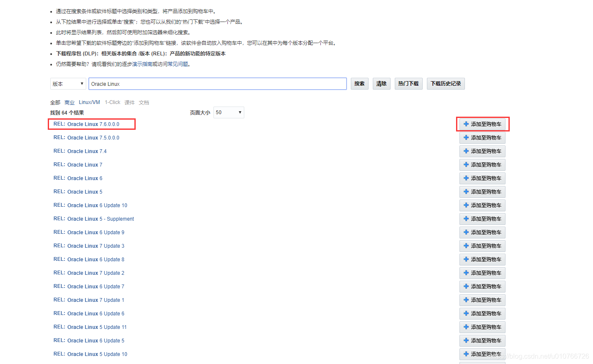Screen dimensions: 593x364
Task: Click plus icon for Oracle Linux 6 Update 7
Action: click(x=466, y=287)
